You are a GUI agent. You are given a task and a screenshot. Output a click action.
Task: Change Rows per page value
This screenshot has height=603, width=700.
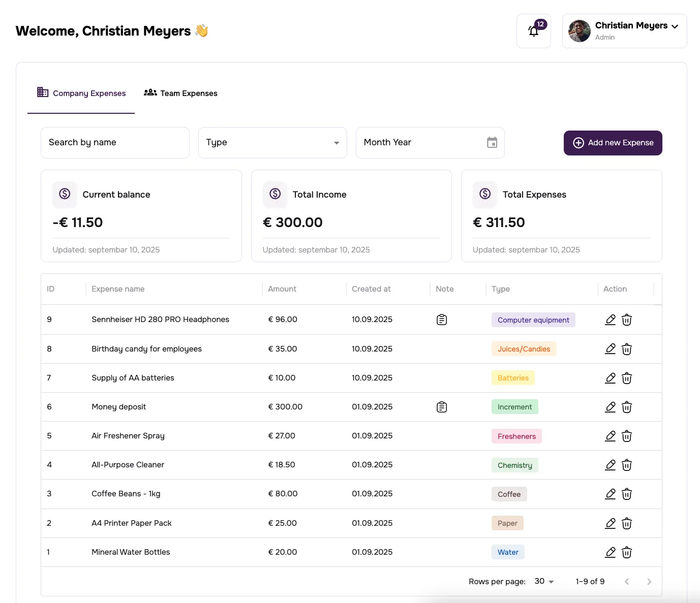(x=543, y=581)
